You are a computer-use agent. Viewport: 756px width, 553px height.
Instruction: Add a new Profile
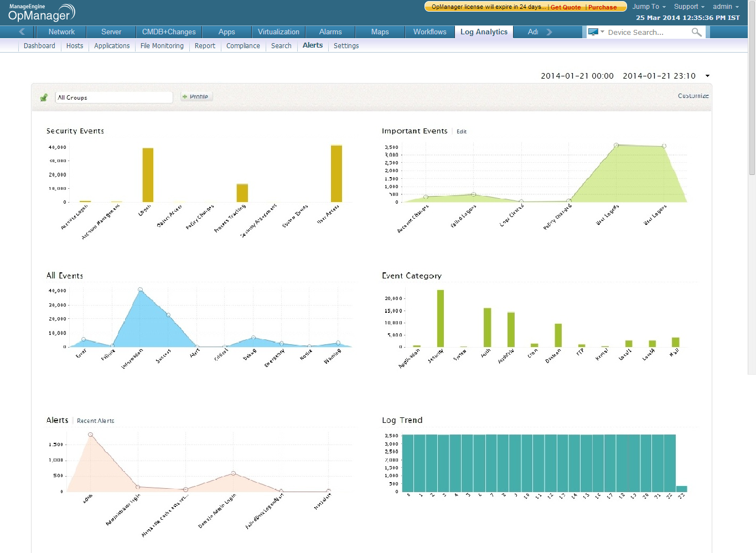coord(196,97)
